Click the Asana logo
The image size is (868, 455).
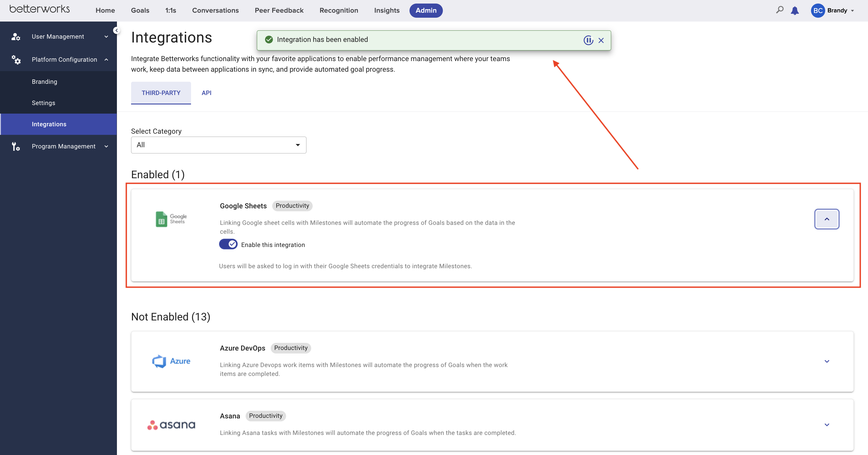point(171,425)
